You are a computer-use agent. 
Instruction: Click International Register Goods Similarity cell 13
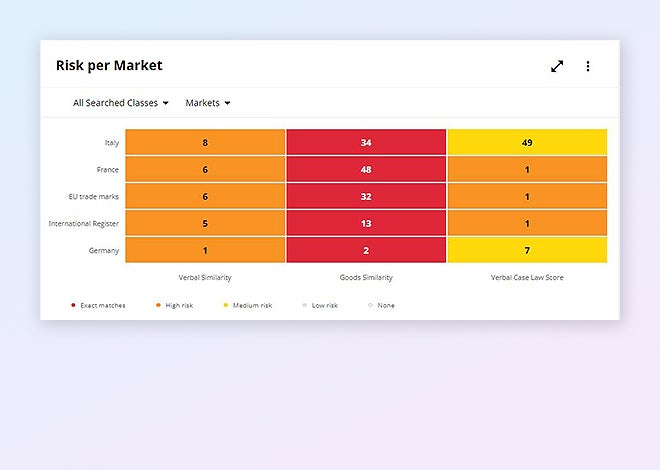[x=366, y=223]
